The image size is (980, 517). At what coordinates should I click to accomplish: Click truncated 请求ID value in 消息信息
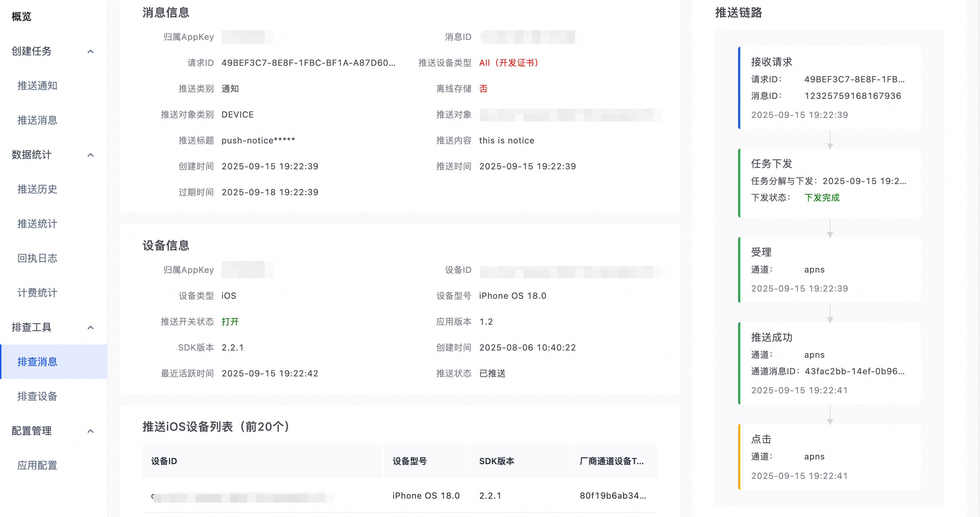pyautogui.click(x=308, y=63)
